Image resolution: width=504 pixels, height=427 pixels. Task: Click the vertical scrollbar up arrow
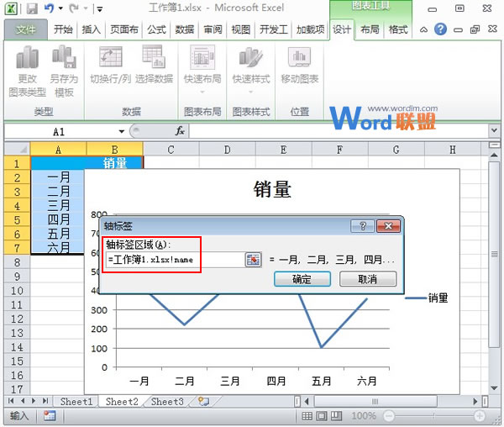tap(494, 155)
